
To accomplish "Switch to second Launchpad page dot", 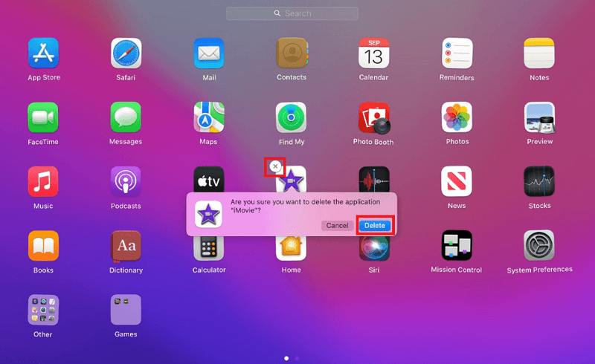I will [x=297, y=358].
